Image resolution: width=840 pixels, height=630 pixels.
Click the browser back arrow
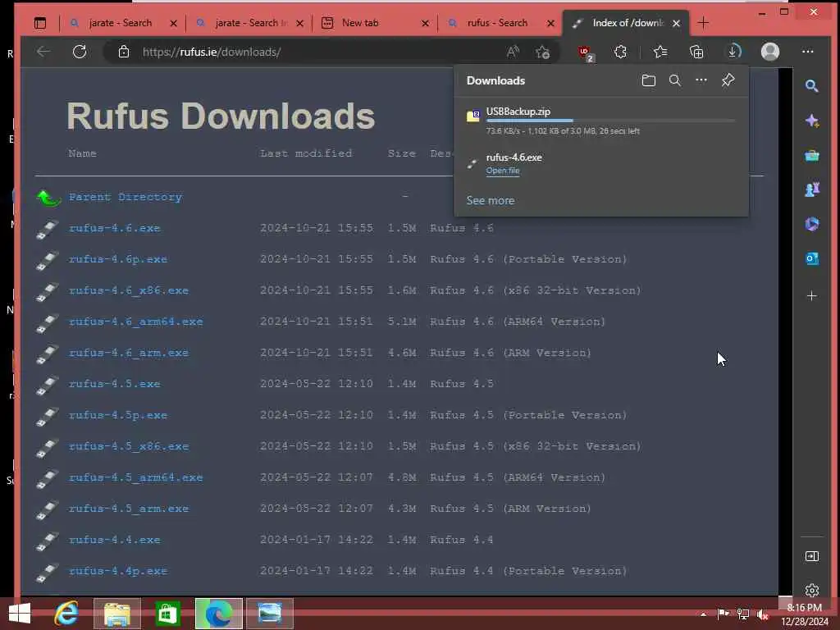pos(43,52)
